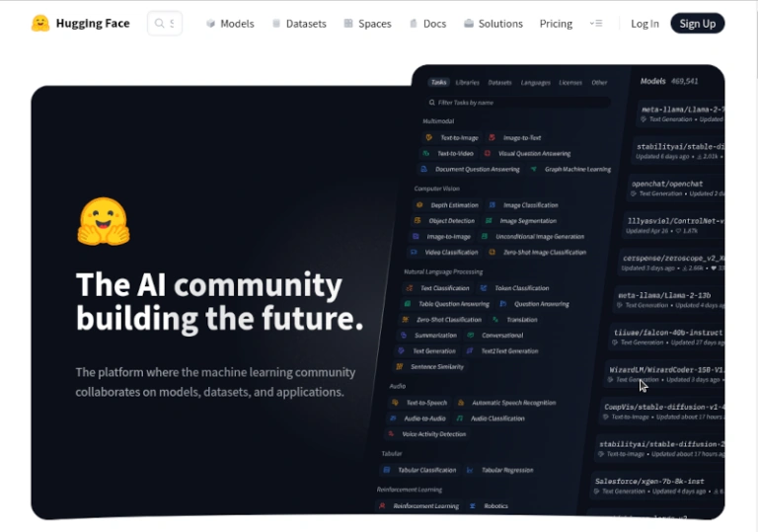The width and height of the screenshot is (758, 532).
Task: Open the Spaces menu item
Action: point(368,24)
